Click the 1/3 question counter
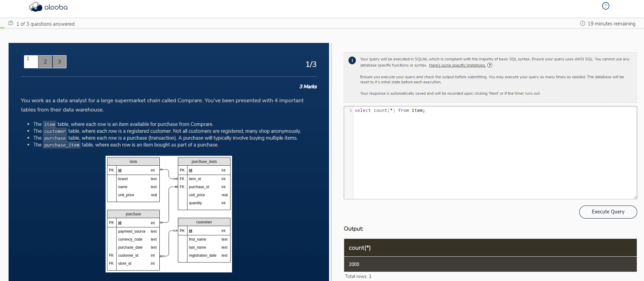This screenshot has width=644, height=281. click(311, 64)
